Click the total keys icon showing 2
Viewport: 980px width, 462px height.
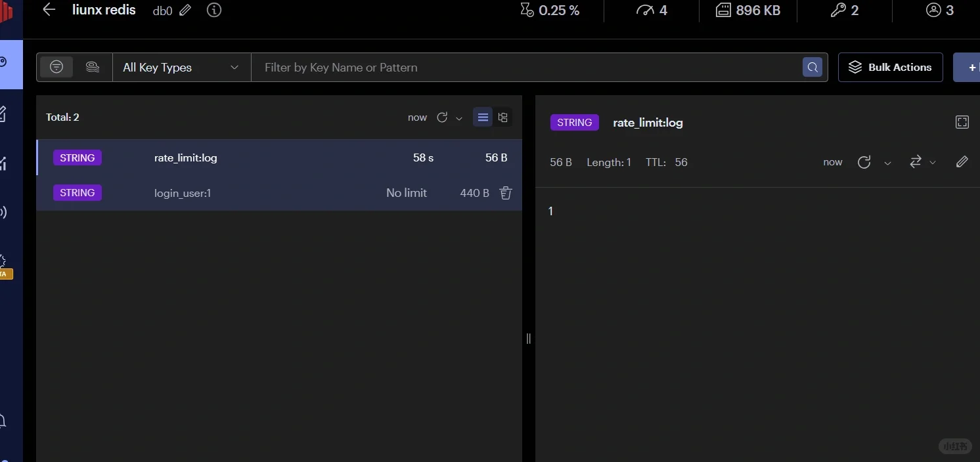coord(844,10)
